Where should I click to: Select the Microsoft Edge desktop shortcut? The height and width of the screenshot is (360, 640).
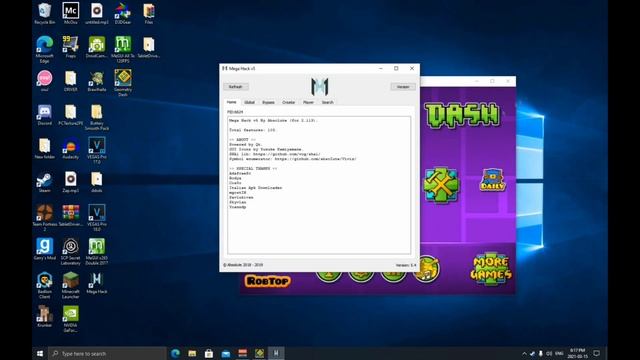[44, 49]
